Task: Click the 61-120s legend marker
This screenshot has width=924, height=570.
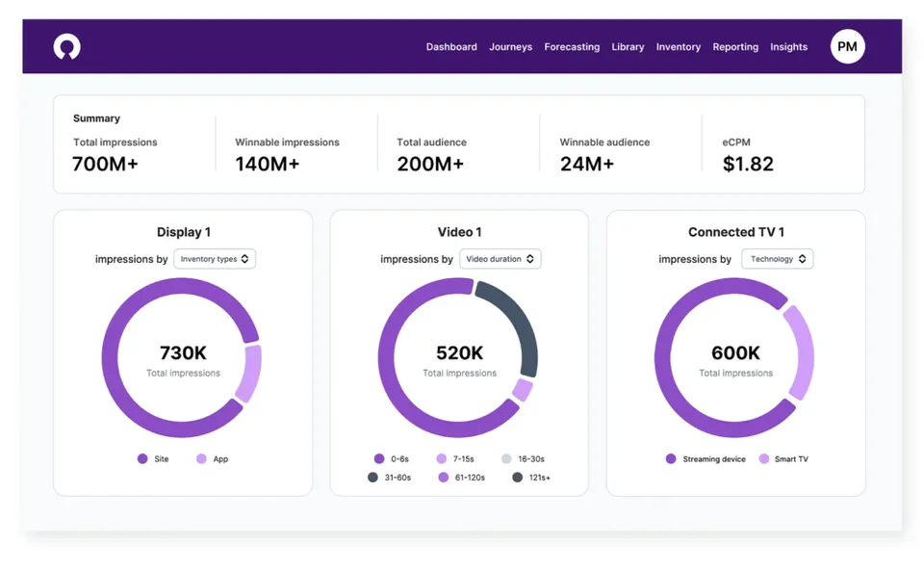Action: coord(444,478)
